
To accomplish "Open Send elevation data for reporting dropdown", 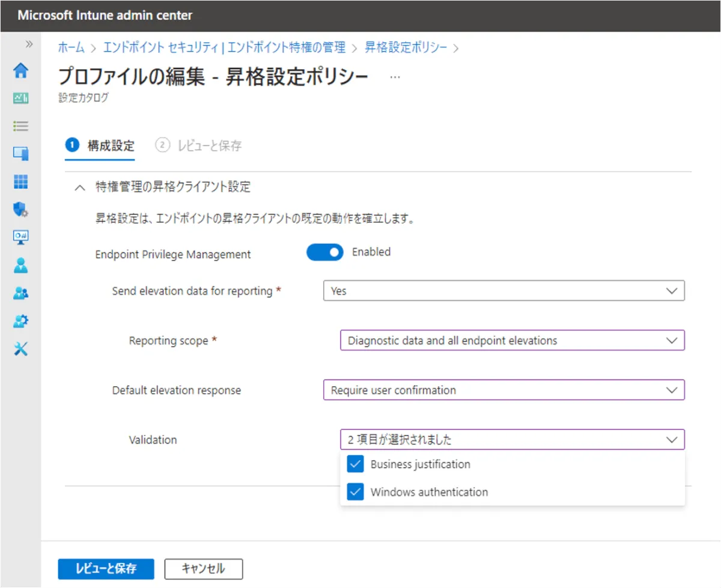I will point(503,291).
